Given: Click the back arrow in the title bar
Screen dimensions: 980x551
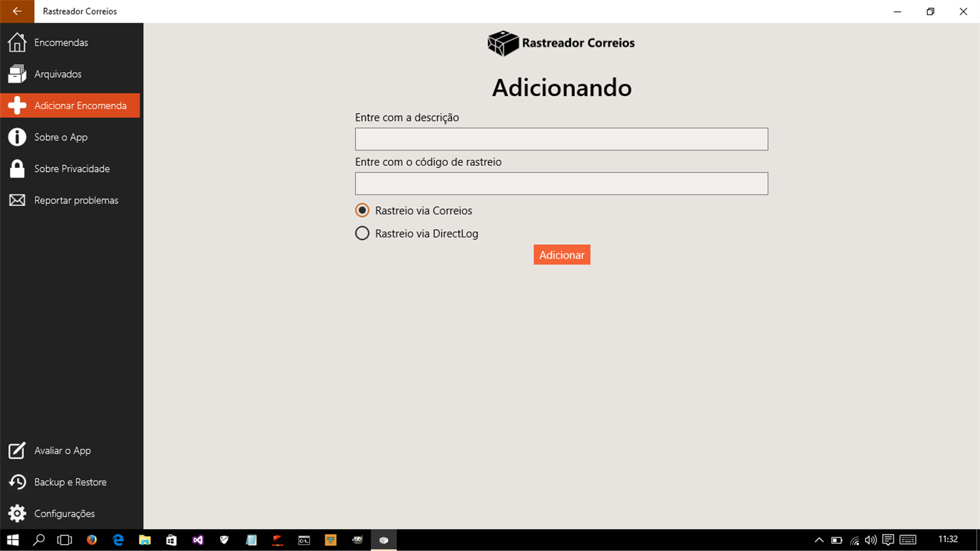Looking at the screenshot, I should tap(17, 12).
